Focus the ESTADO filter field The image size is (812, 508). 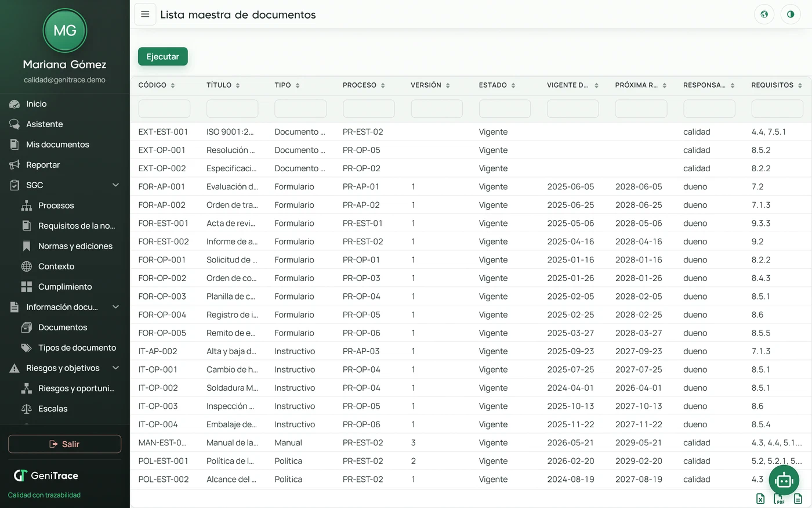pyautogui.click(x=505, y=109)
